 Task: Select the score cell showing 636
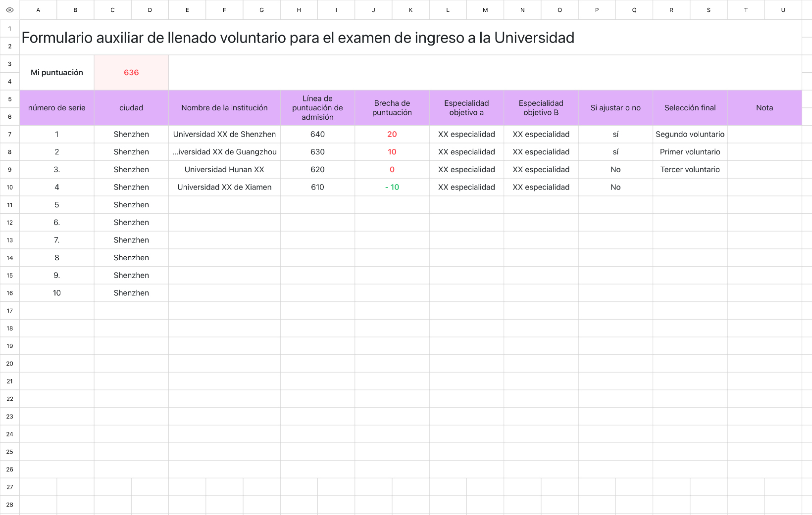coord(131,73)
